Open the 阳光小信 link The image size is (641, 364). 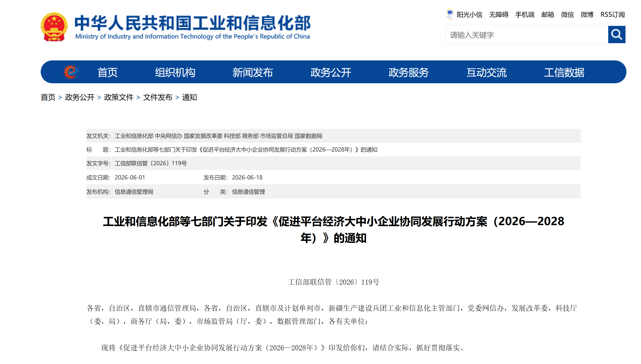(469, 15)
